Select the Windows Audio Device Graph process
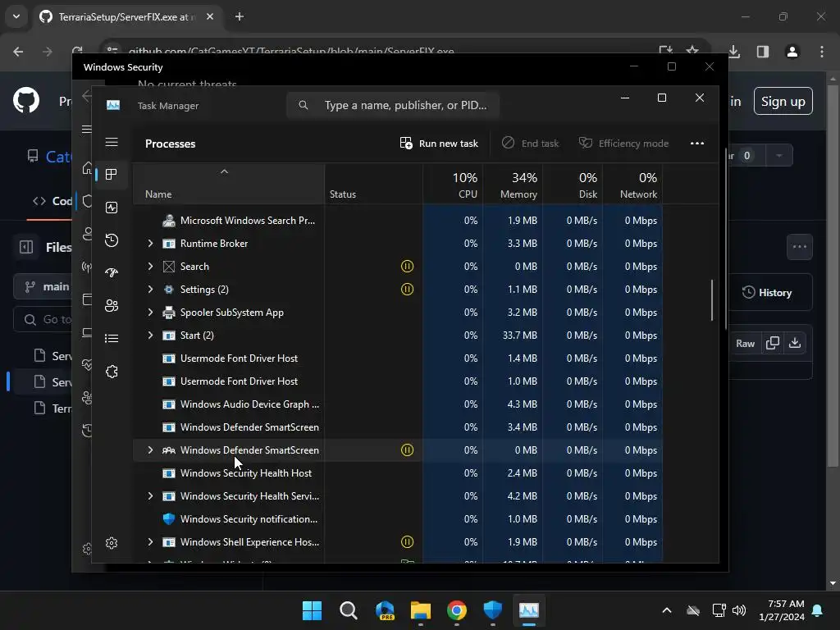Screen dimensions: 840x630 (398, 404)
